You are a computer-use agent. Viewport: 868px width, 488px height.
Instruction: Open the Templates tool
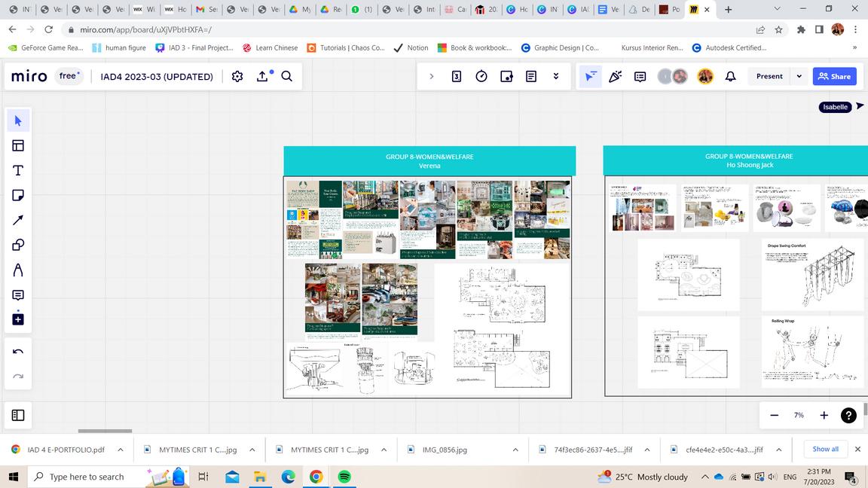point(18,145)
